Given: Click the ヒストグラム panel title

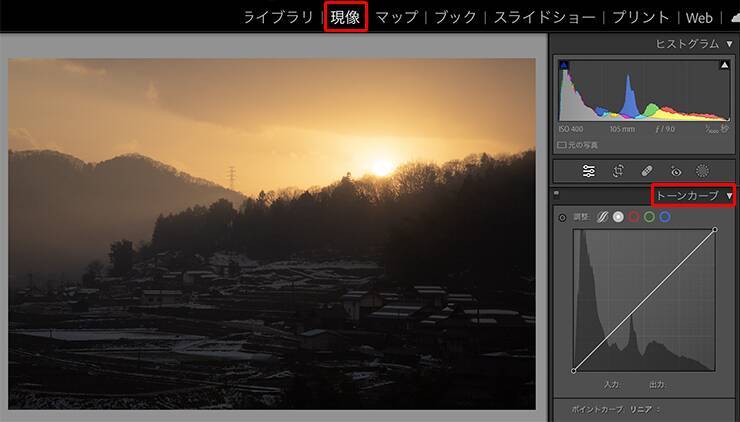Looking at the screenshot, I should pyautogui.click(x=687, y=44).
